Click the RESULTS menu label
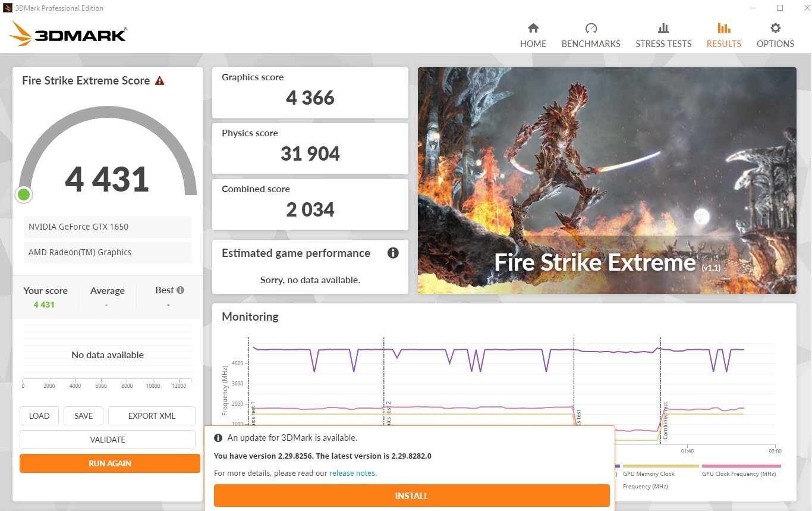 (x=723, y=43)
